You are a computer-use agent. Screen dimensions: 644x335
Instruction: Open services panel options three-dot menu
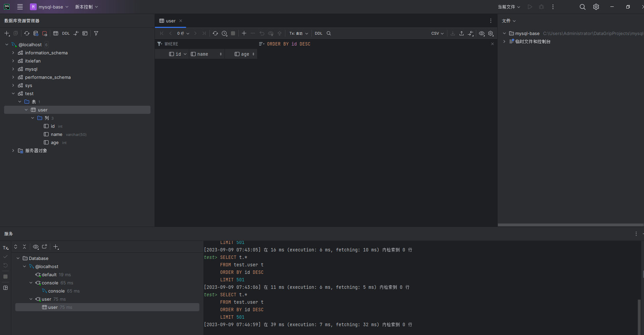click(636, 234)
